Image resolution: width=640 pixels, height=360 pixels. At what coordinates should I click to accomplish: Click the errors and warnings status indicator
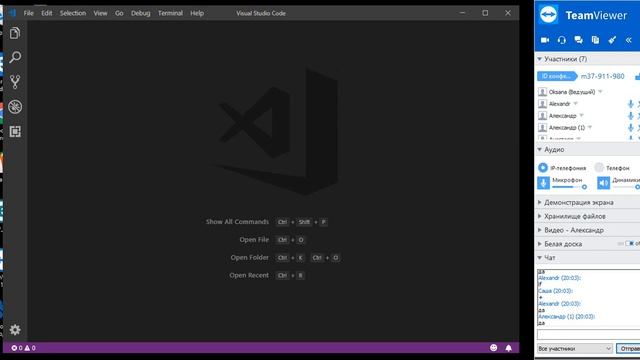click(x=24, y=348)
